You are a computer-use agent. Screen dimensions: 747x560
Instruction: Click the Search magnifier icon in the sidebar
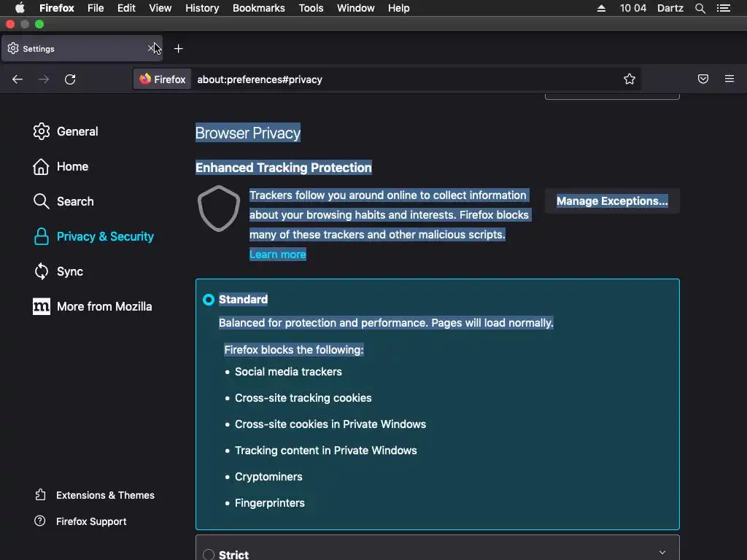coord(41,201)
